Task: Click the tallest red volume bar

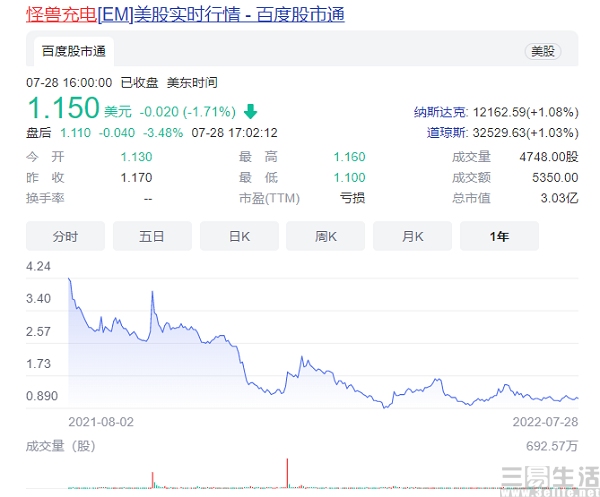Action: click(287, 473)
